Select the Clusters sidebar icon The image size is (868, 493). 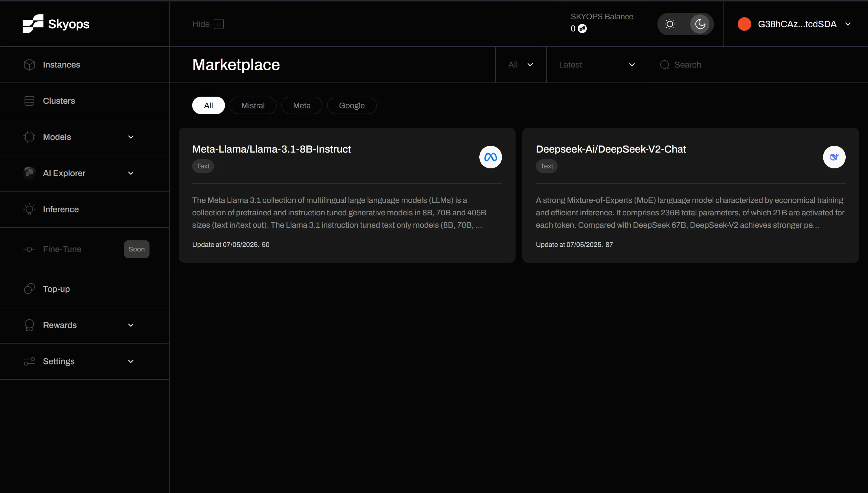pos(29,101)
